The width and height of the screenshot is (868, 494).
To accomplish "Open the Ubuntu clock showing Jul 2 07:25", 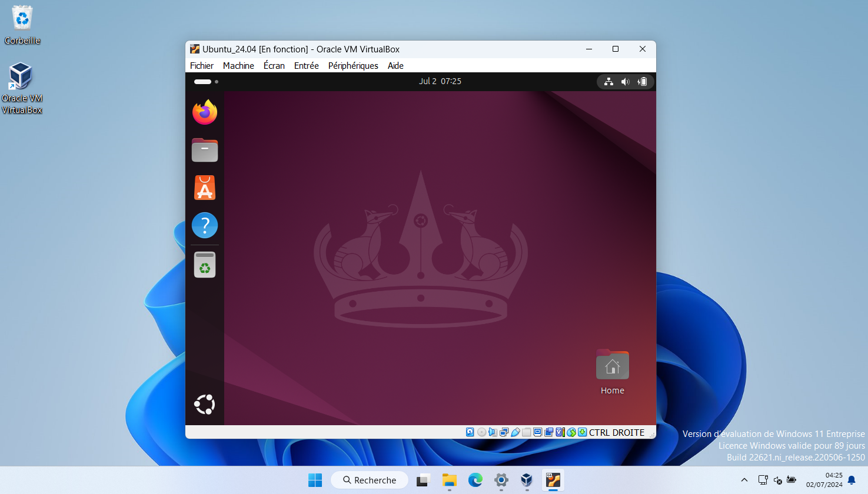I will coord(440,81).
